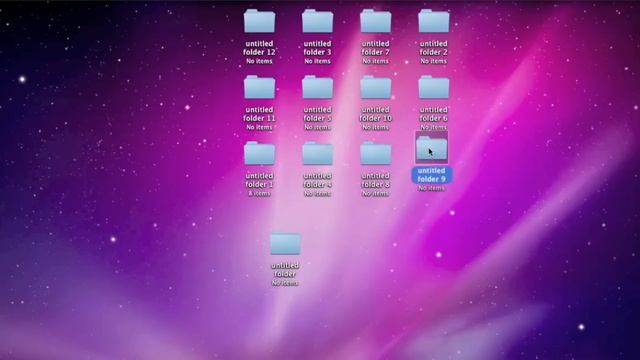Click the 'untitled folder 2' name label
Viewport: 640px width, 360px height.
coord(433,48)
